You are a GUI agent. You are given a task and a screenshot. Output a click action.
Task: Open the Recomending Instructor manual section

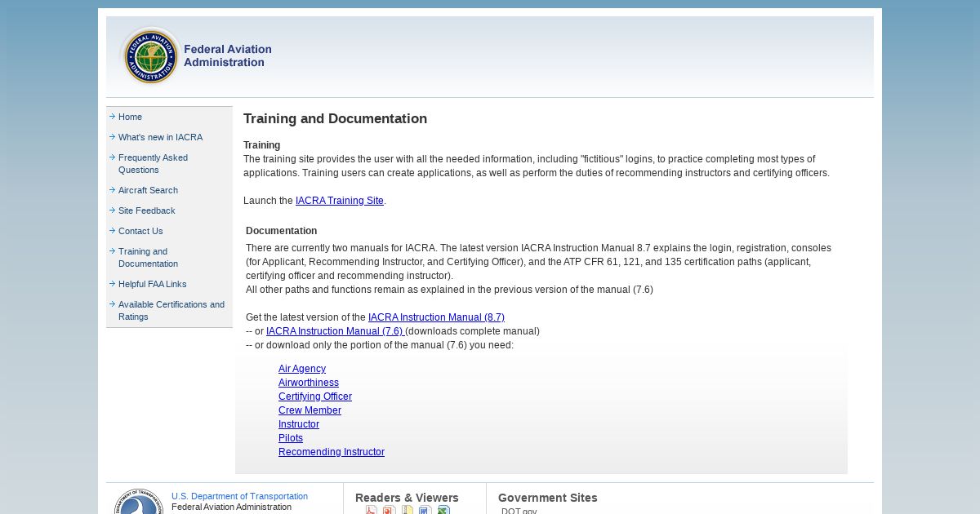(x=332, y=452)
